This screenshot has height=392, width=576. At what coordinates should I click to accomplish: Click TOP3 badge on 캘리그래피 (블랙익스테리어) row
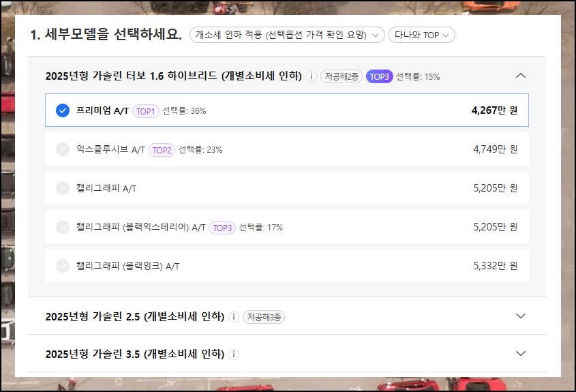pos(222,228)
